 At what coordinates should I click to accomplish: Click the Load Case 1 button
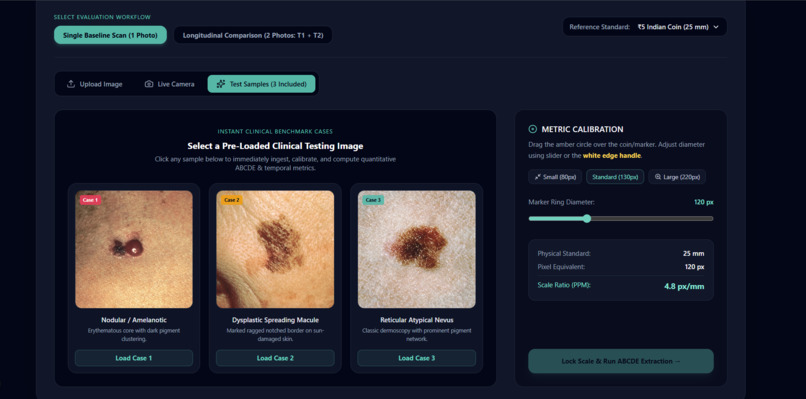pos(134,358)
